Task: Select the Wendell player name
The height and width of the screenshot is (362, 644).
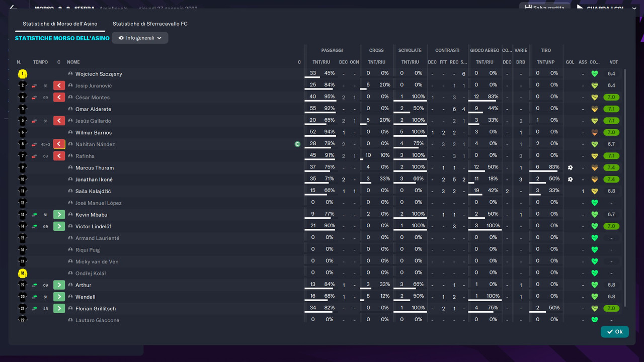Action: coord(86,297)
